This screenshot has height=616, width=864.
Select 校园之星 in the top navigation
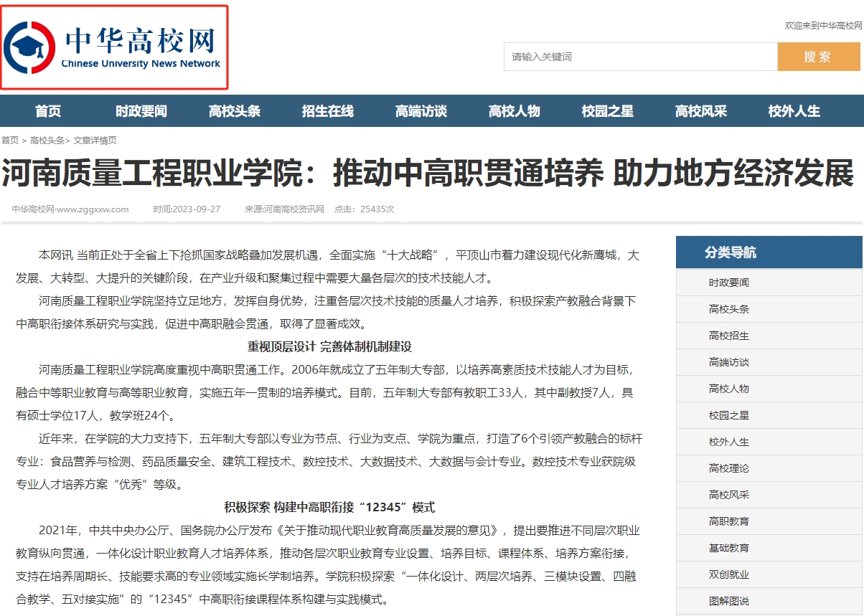point(608,111)
